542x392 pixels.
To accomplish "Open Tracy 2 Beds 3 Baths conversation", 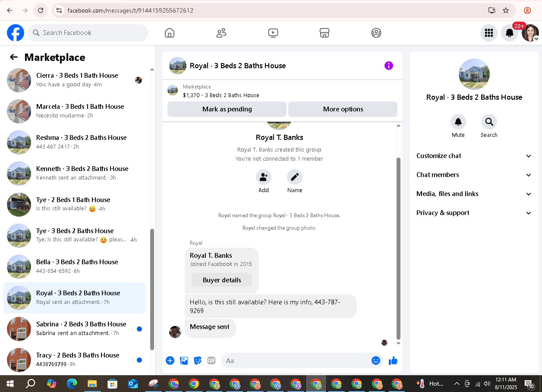I will click(74, 360).
